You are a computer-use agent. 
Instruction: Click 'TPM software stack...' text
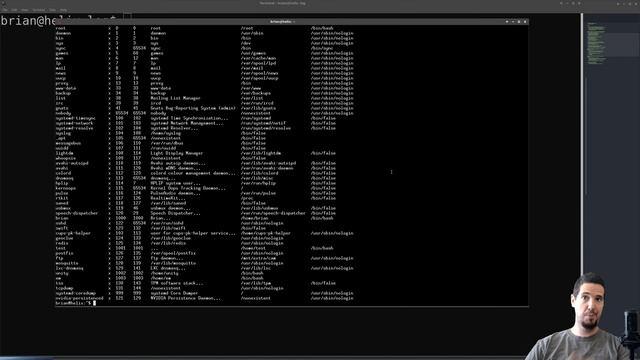(x=177, y=283)
